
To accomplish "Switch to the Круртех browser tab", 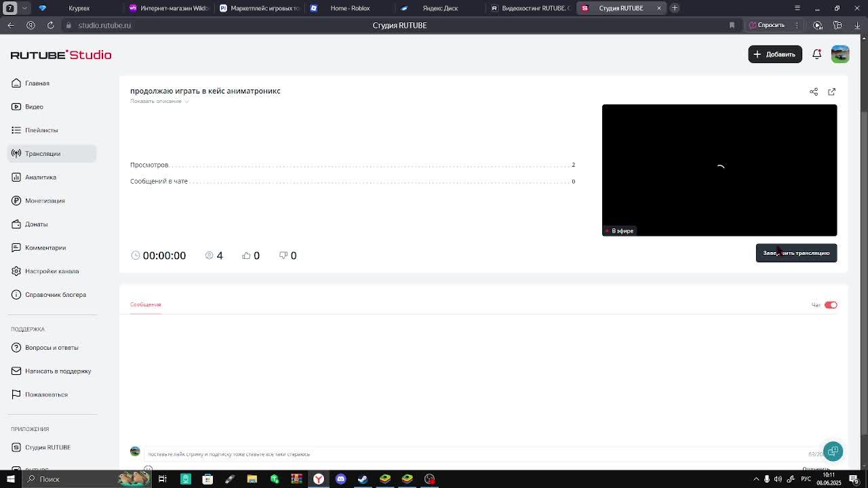I will (79, 8).
